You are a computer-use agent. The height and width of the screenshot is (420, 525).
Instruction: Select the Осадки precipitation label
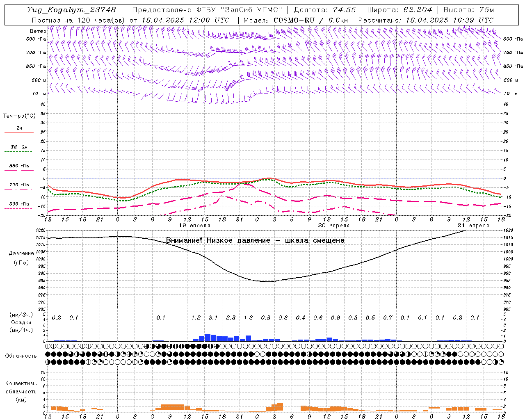pos(21,322)
